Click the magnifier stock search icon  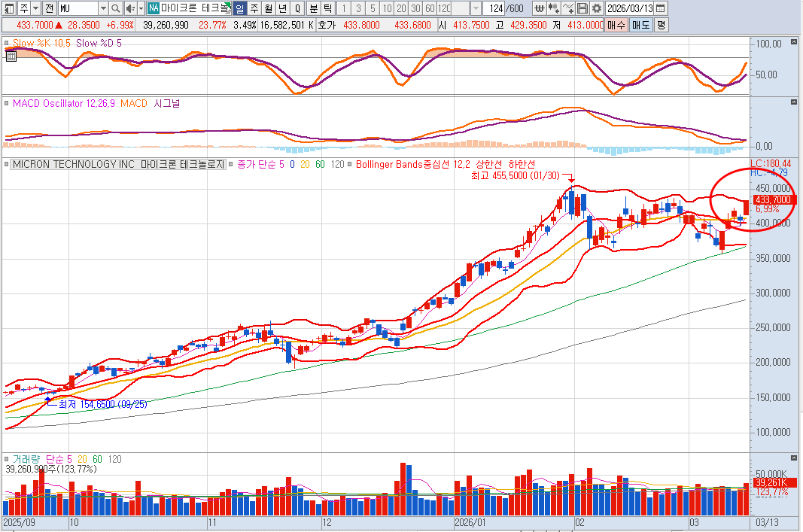click(115, 8)
